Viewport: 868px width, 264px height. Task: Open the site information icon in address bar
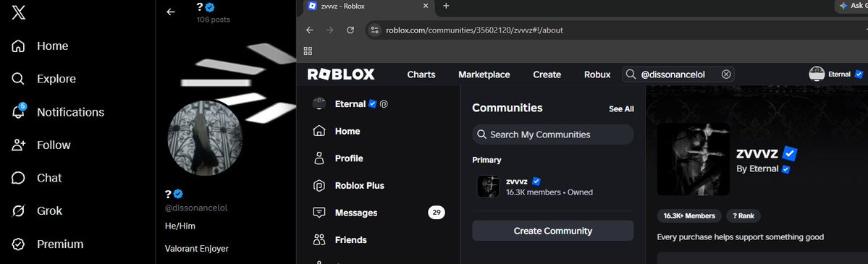click(375, 30)
